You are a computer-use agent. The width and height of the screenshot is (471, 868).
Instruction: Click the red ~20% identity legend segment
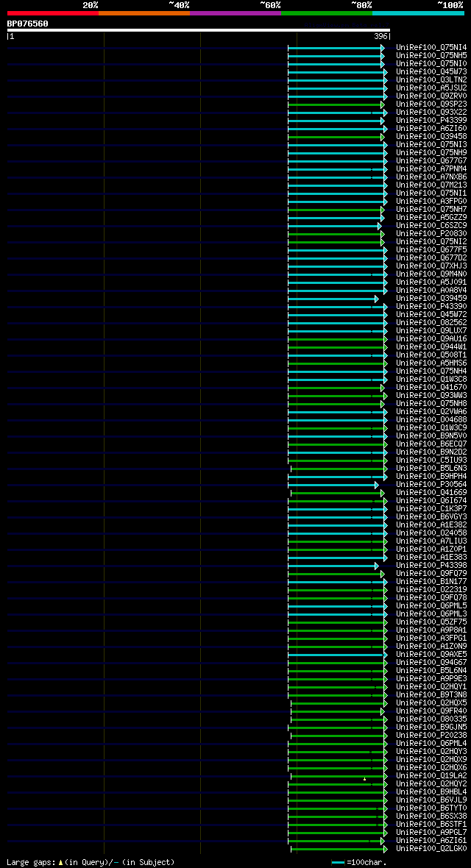(x=53, y=13)
